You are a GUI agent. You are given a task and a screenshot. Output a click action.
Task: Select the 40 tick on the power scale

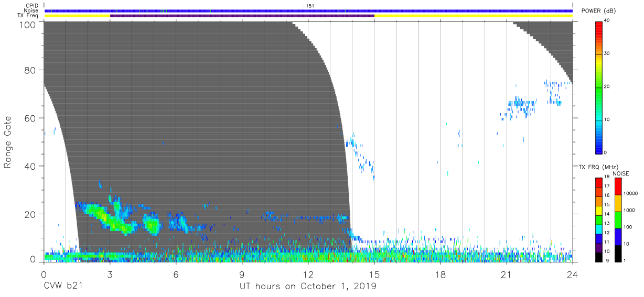pos(608,20)
